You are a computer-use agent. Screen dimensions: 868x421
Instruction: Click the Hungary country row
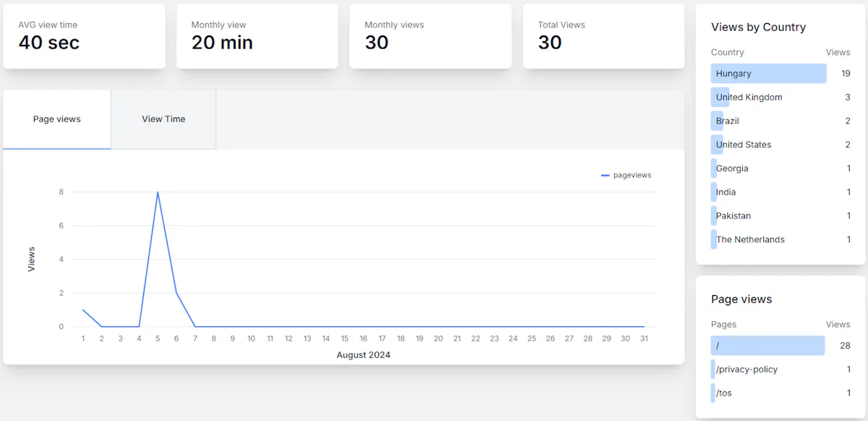point(780,74)
